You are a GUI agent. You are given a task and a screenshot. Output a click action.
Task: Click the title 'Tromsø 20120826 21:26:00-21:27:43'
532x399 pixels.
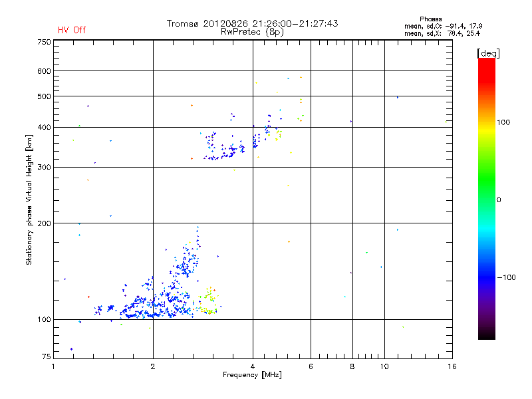252,23
